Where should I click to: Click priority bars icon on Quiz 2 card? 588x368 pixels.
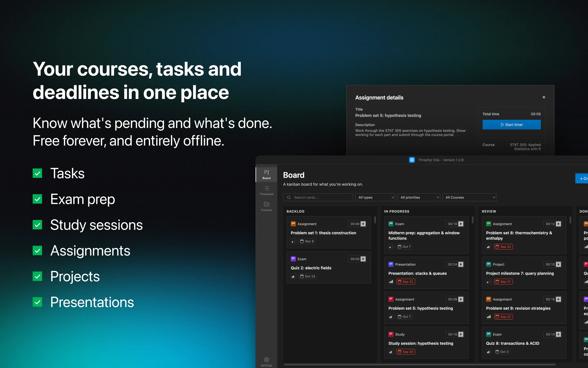(294, 276)
